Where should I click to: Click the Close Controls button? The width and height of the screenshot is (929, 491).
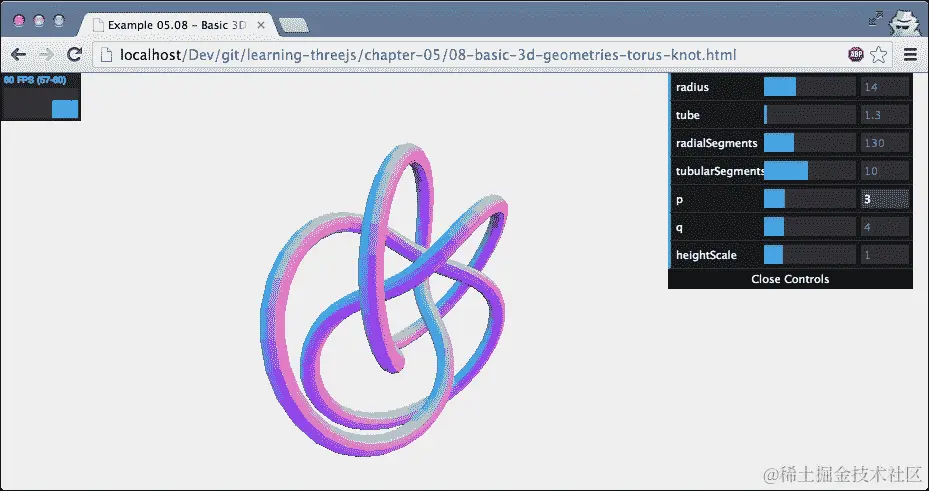coord(790,279)
